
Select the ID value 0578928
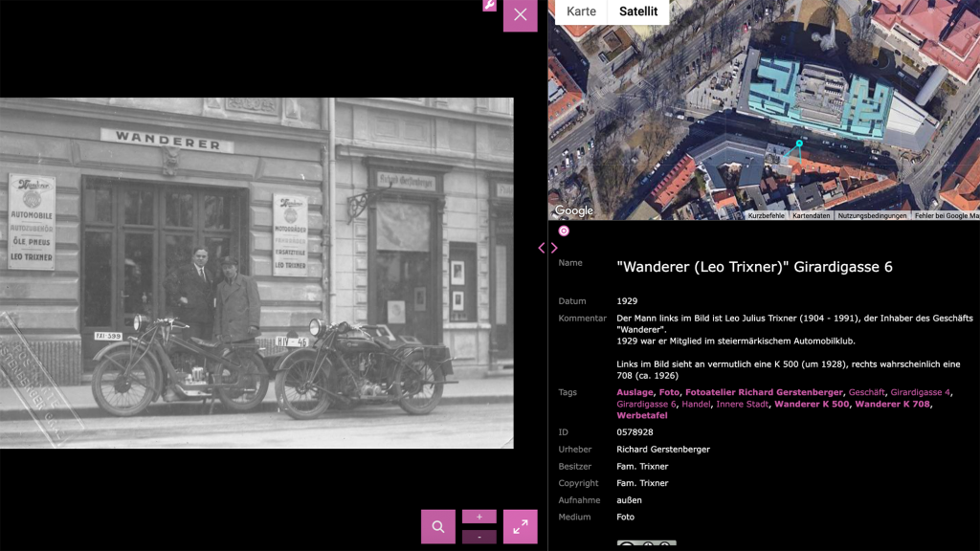tap(635, 432)
